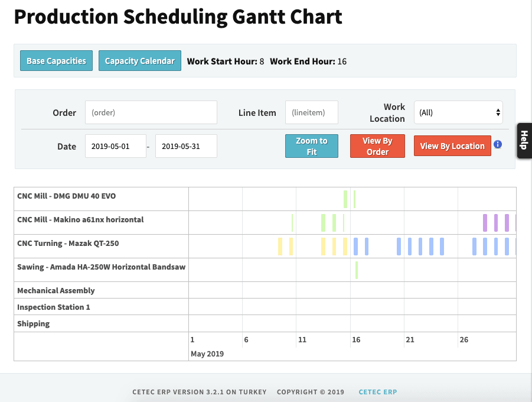Open the CETEC ERP footer link
This screenshot has width=532, height=402.
[377, 391]
